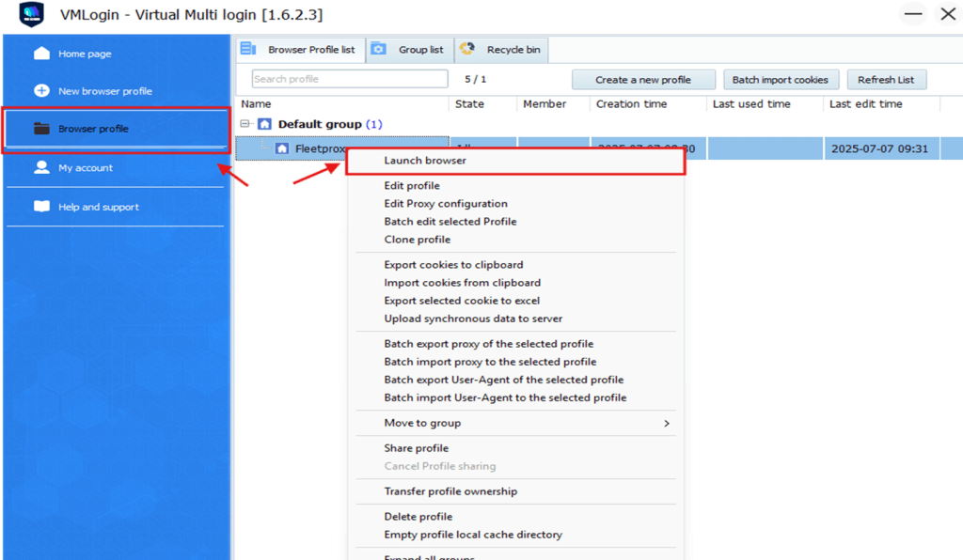Choose Clone profile menu entry
This screenshot has width=963, height=560.
click(x=417, y=240)
